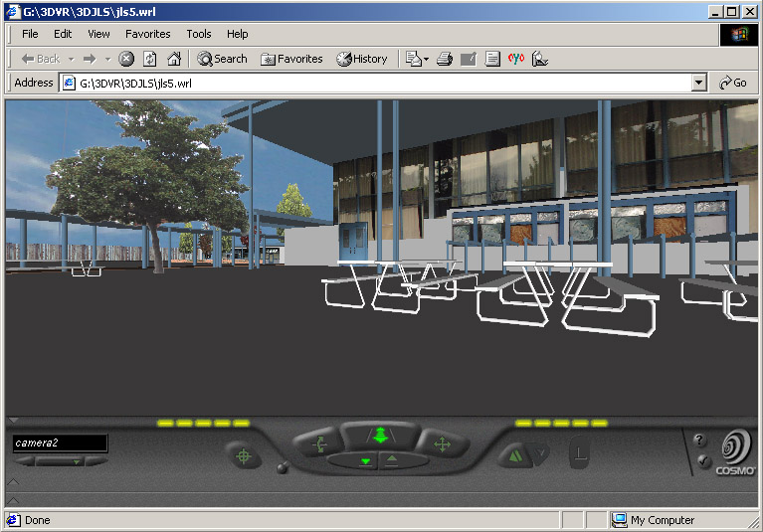Open the Forward history dropdown arrow
The width and height of the screenshot is (763, 532).
(107, 60)
